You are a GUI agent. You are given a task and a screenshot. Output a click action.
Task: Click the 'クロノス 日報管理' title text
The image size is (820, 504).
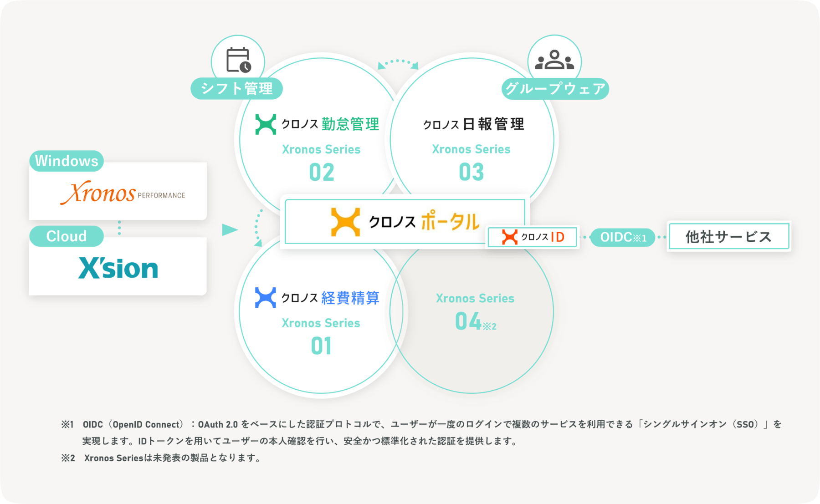[x=474, y=124]
